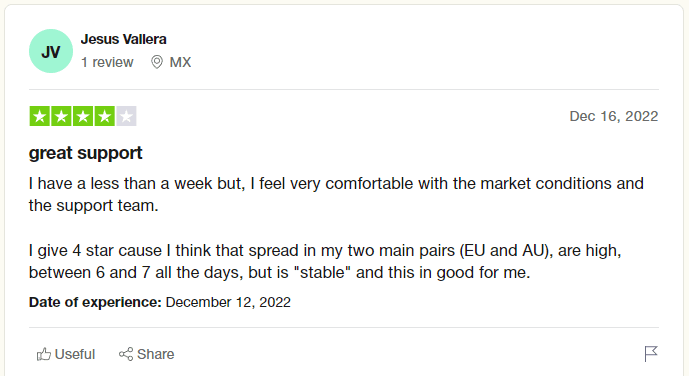The image size is (689, 376).
Task: Click the third green star
Action: (83, 116)
